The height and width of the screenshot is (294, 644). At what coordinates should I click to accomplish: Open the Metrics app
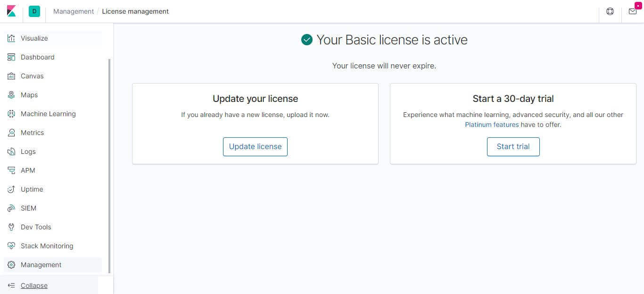pyautogui.click(x=32, y=133)
